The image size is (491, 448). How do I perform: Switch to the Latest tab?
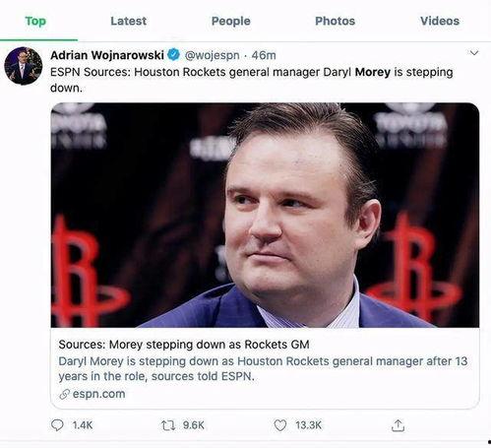129,21
